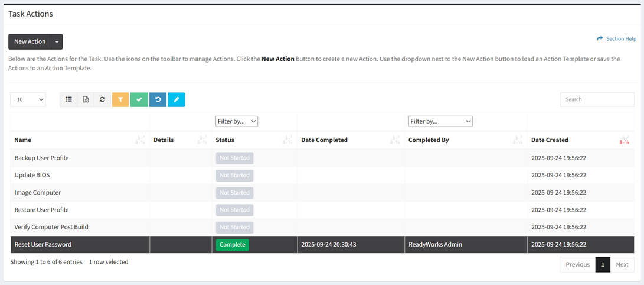Click the export to Excel icon

pos(86,100)
